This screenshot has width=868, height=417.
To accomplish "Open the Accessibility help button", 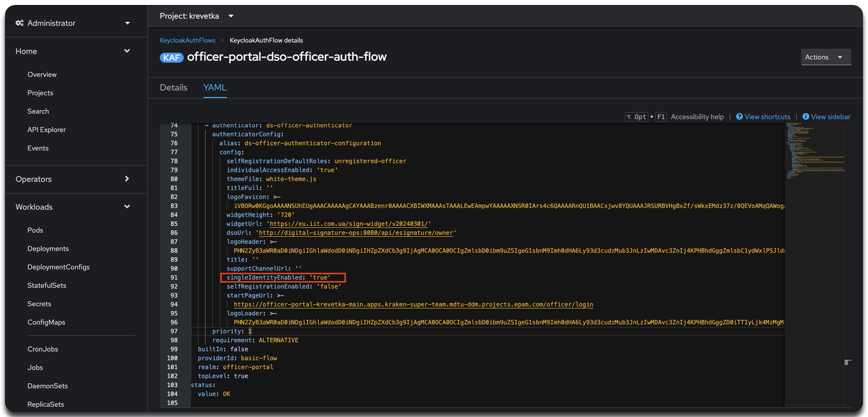I will [697, 117].
